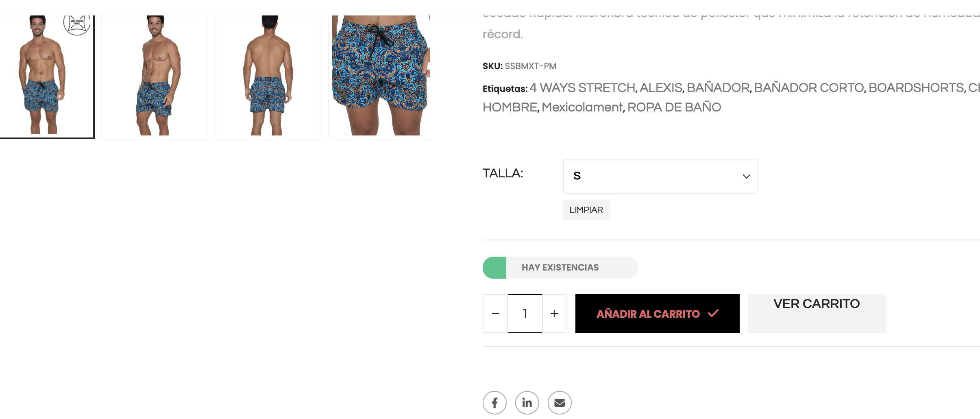Share product on LinkedIn icon

(x=527, y=403)
